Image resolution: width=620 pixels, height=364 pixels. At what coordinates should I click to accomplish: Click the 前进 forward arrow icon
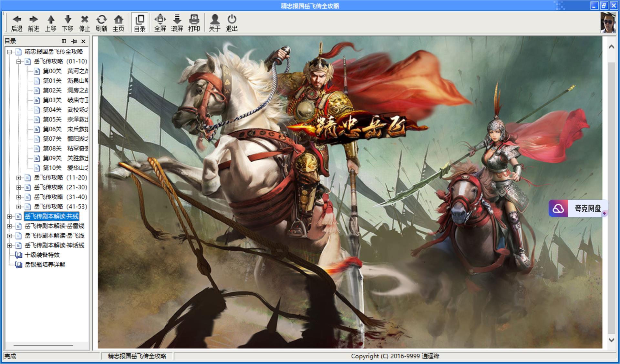[x=34, y=19]
